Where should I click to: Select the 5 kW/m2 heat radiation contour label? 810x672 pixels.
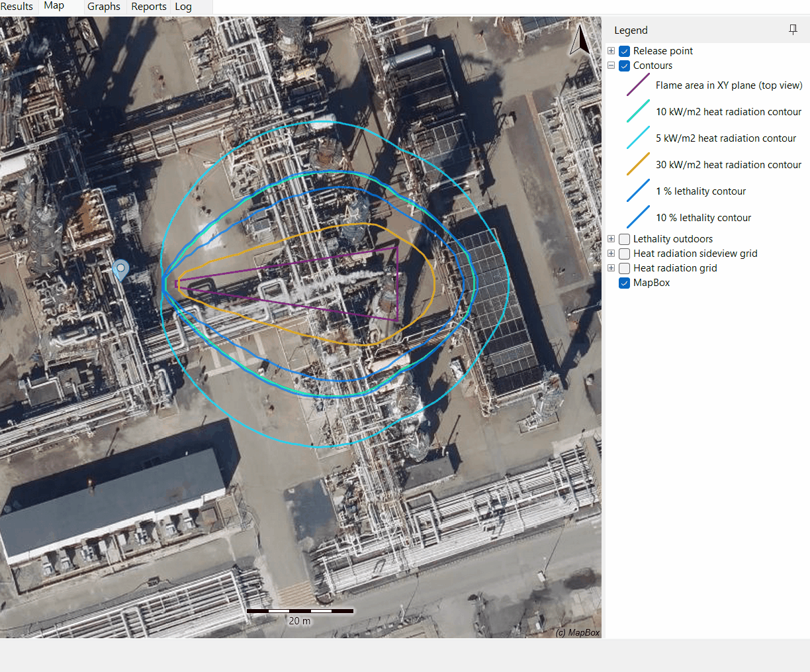click(726, 138)
